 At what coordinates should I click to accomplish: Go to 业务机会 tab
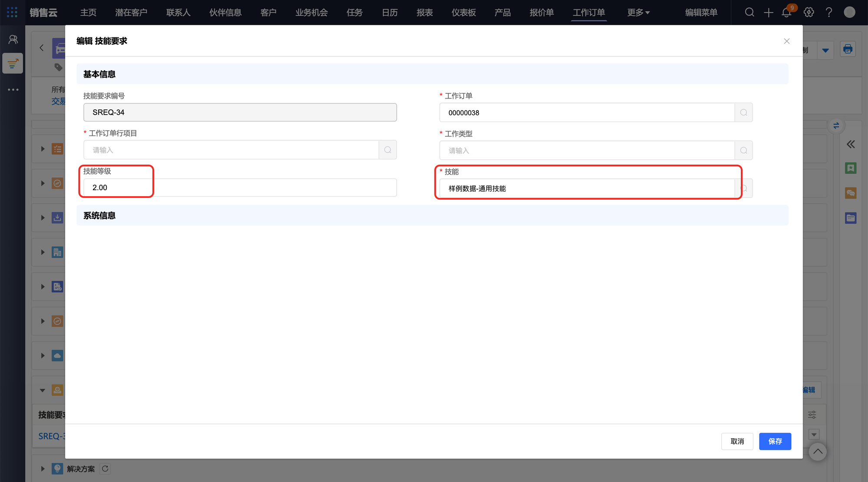click(311, 13)
